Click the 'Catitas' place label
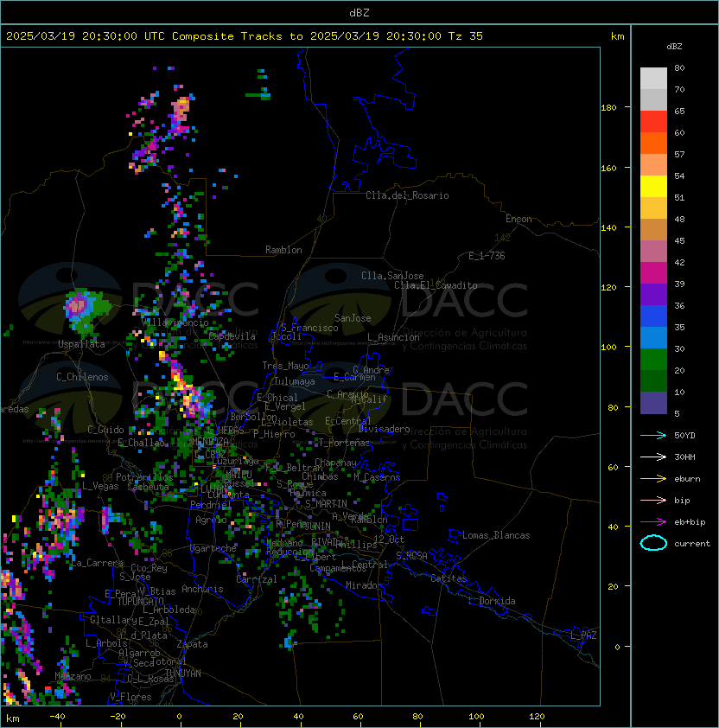Viewport: 719px width, 728px height. click(449, 579)
